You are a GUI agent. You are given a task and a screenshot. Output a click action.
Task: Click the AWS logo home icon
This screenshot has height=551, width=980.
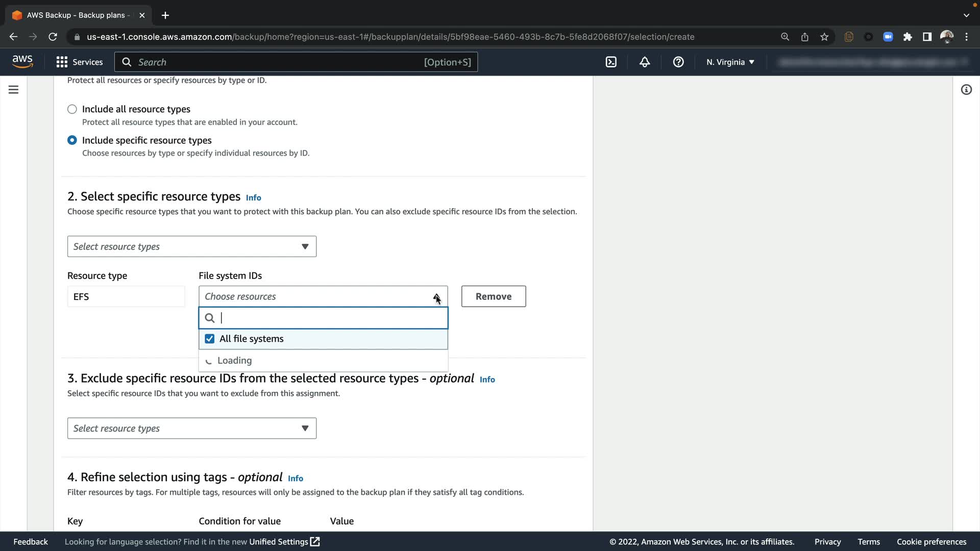tap(22, 62)
